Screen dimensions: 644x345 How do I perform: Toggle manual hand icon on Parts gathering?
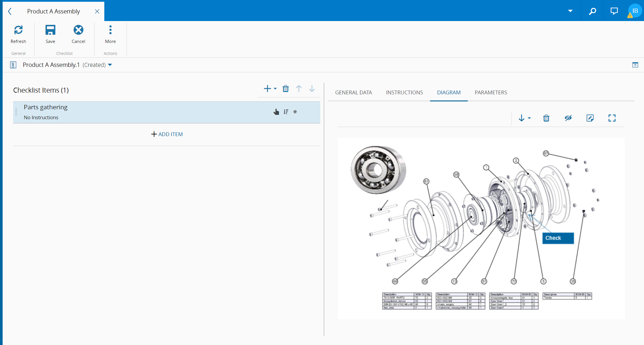pyautogui.click(x=276, y=112)
